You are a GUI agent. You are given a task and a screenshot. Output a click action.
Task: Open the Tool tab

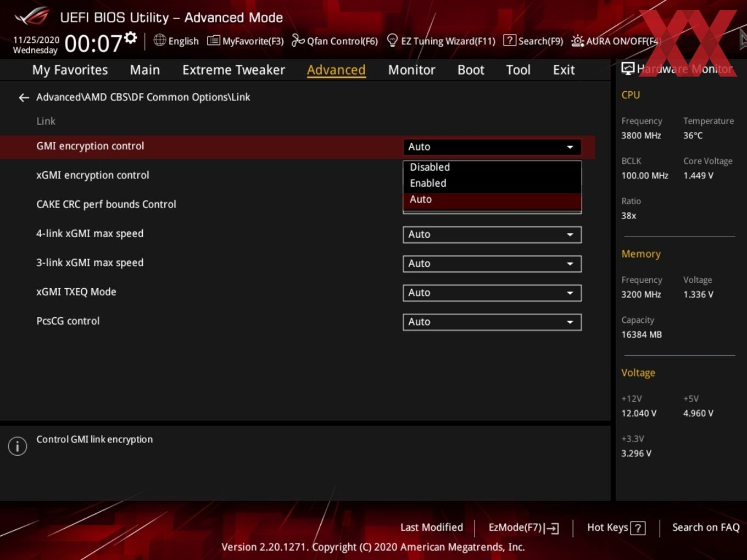point(518,70)
